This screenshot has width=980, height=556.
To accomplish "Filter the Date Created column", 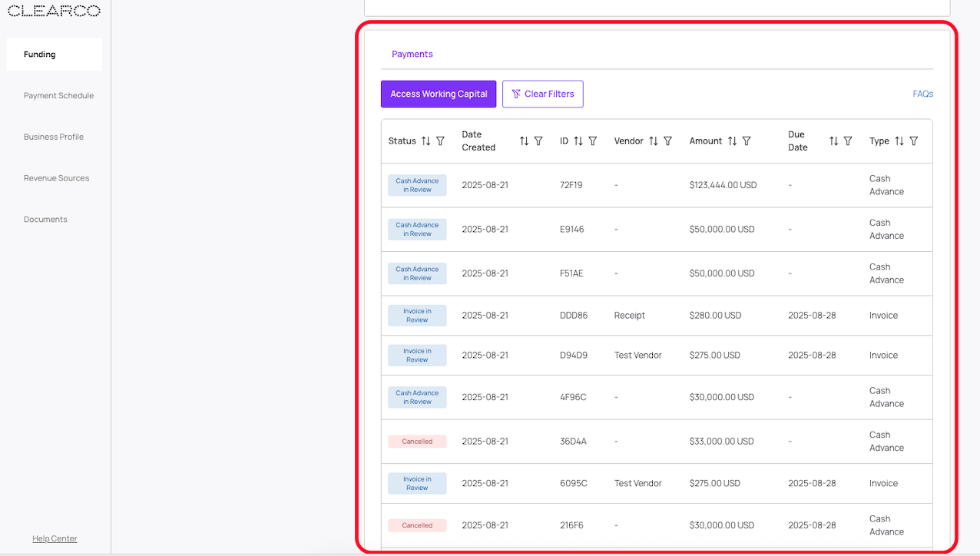I will (x=538, y=141).
